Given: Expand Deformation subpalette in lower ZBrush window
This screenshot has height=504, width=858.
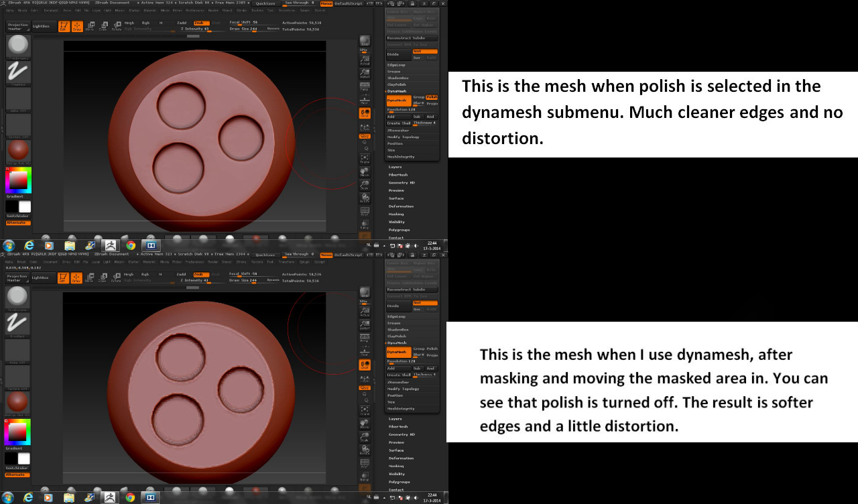Looking at the screenshot, I should [x=401, y=458].
